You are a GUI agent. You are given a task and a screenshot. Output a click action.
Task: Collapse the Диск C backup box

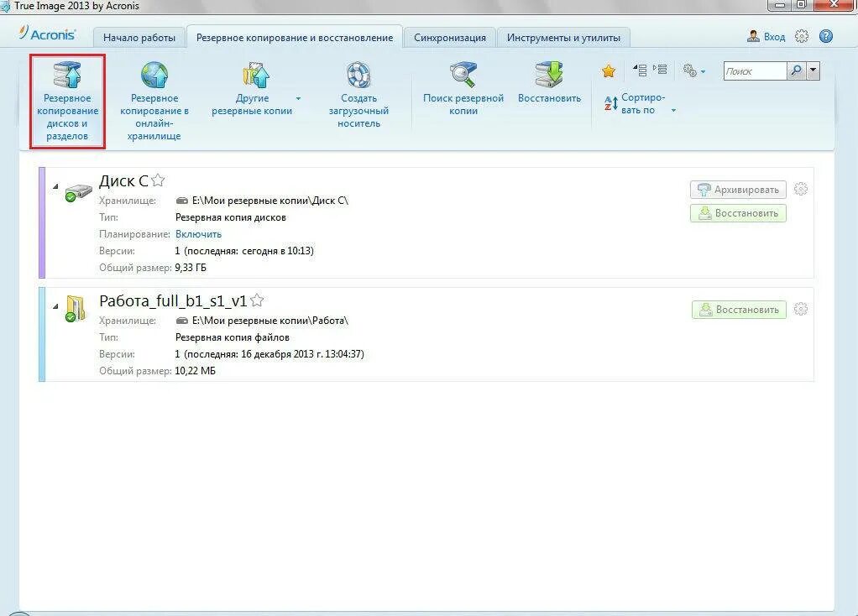(55, 186)
